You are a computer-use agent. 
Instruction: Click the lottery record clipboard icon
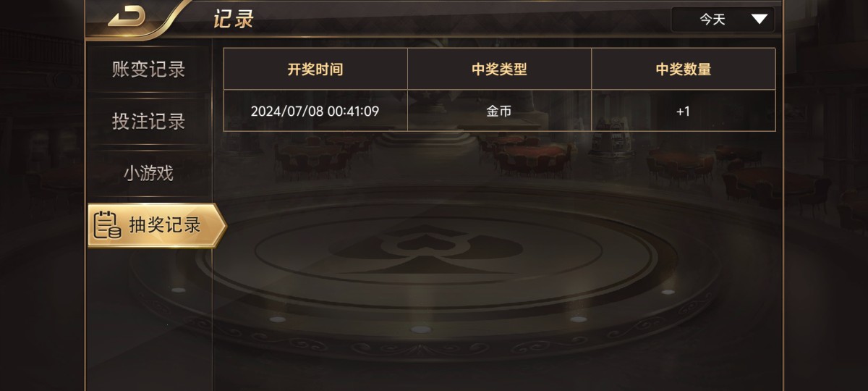[x=107, y=225]
